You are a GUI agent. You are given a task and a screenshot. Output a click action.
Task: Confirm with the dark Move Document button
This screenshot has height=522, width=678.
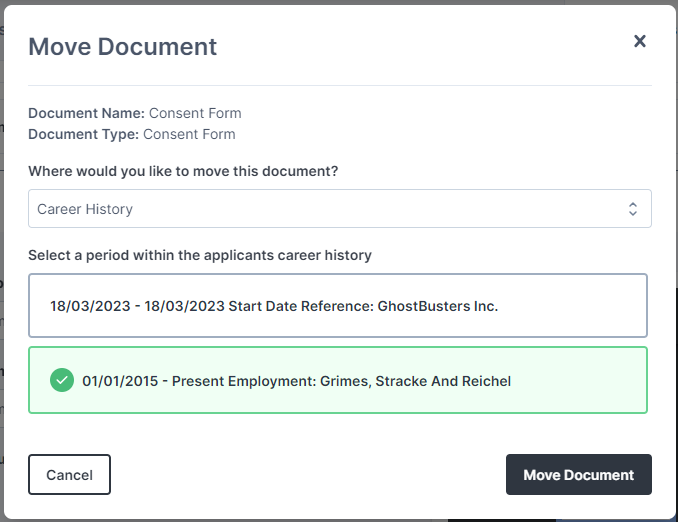(579, 474)
